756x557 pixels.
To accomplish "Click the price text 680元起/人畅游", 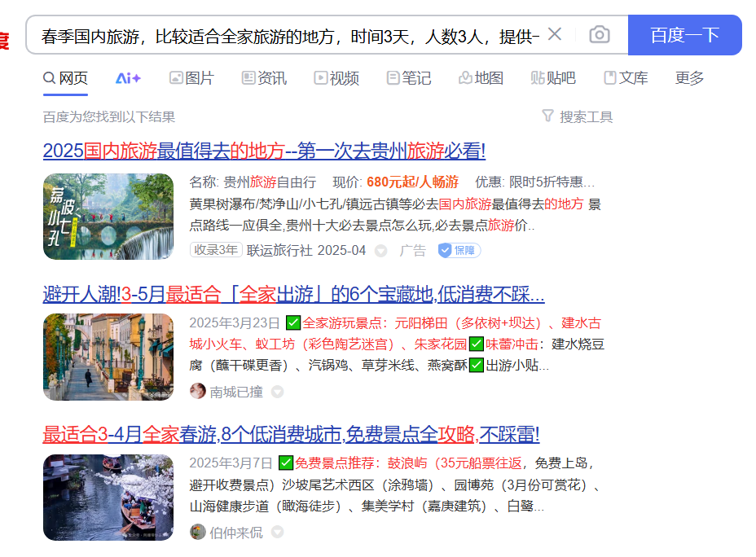I will pyautogui.click(x=413, y=182).
